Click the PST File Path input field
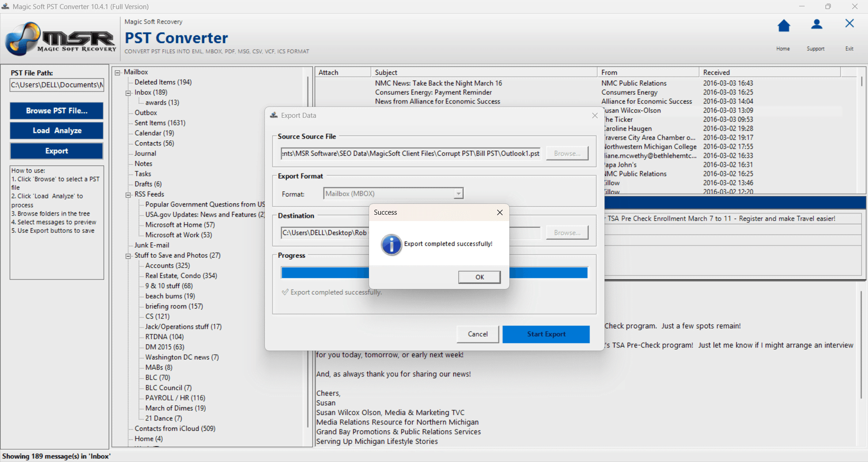This screenshot has width=868, height=462. coord(57,85)
